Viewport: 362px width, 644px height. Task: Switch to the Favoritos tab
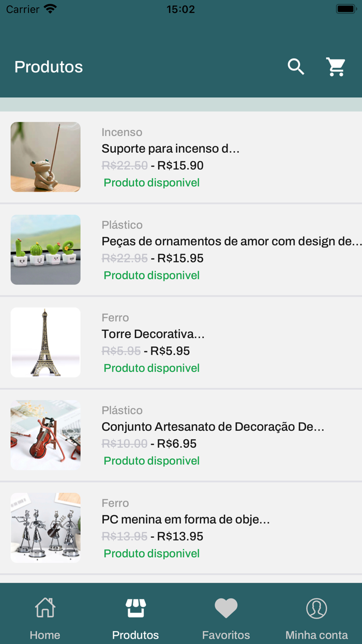pos(226,616)
